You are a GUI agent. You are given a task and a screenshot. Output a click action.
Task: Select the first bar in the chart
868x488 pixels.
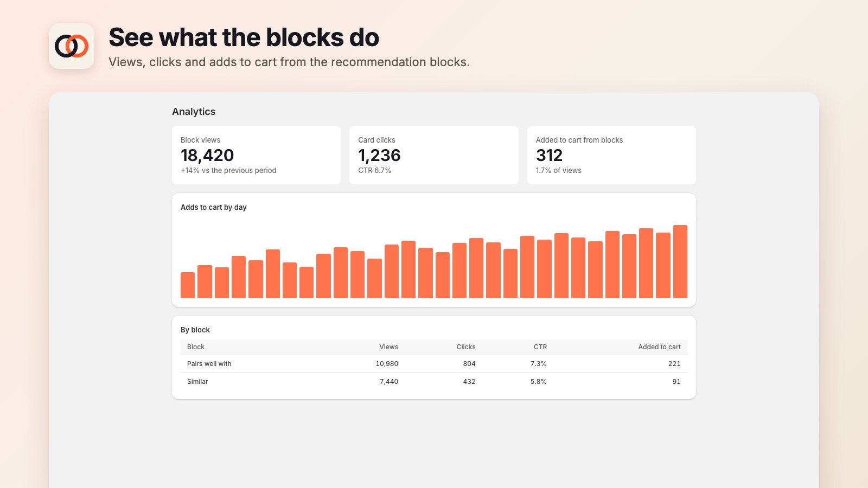tap(188, 285)
